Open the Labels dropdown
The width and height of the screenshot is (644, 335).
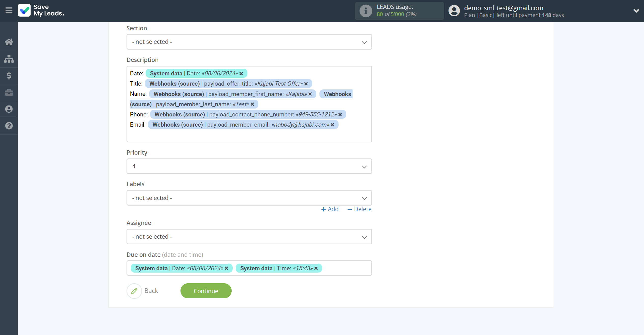[x=249, y=198]
